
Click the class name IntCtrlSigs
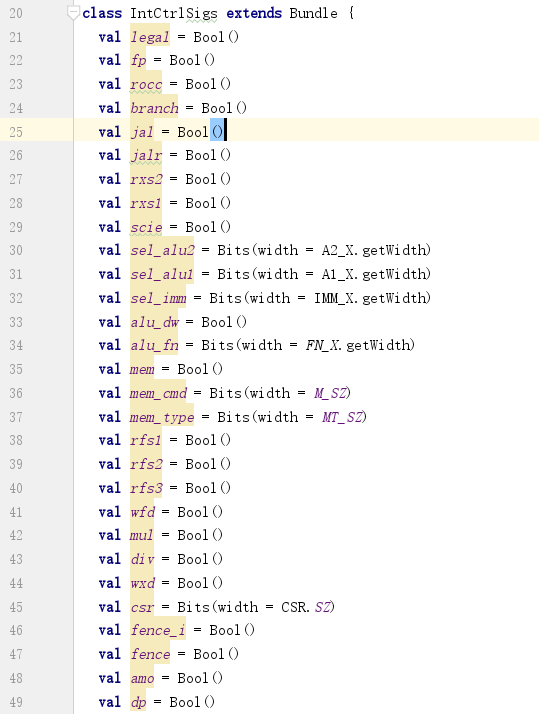[x=173, y=13]
